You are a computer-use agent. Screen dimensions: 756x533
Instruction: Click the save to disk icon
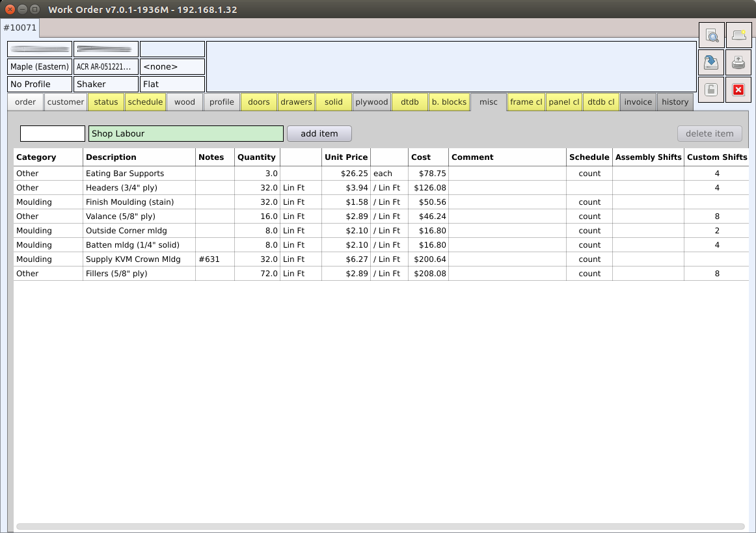(x=712, y=62)
